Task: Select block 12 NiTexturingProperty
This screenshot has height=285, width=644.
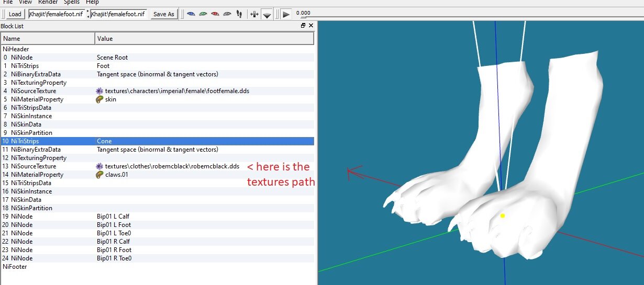Action: tap(157, 158)
